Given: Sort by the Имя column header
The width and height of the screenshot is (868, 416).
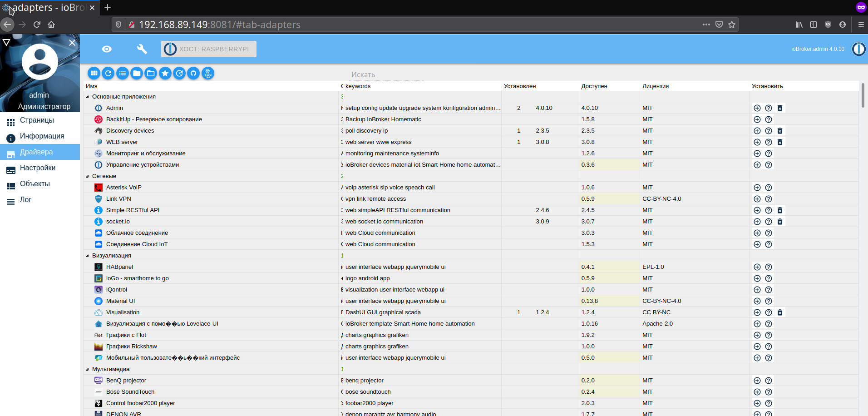Looking at the screenshot, I should (92, 86).
